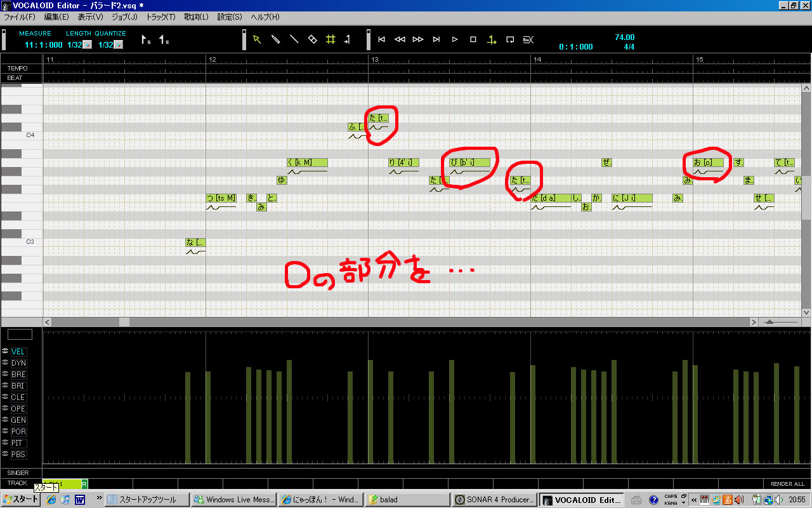Open the ジョブ(J) menu

[x=124, y=17]
